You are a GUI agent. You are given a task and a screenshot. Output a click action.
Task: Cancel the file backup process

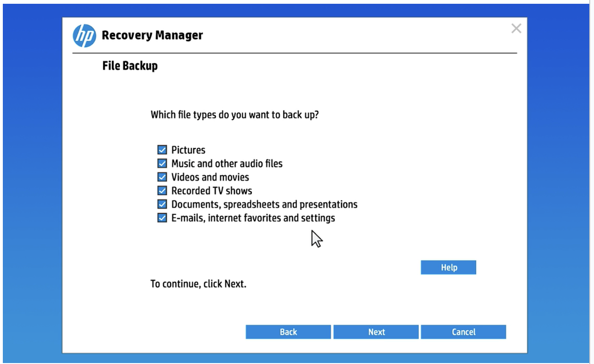tap(463, 331)
